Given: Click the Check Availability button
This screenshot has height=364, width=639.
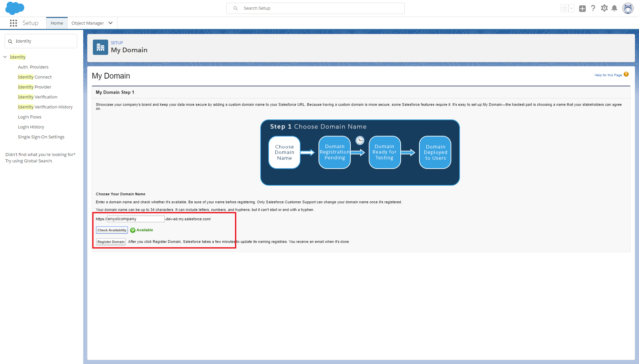Looking at the screenshot, I should pyautogui.click(x=112, y=230).
